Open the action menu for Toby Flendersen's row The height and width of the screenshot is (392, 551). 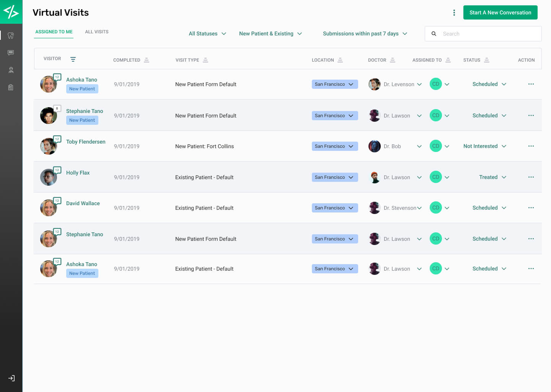point(531,146)
